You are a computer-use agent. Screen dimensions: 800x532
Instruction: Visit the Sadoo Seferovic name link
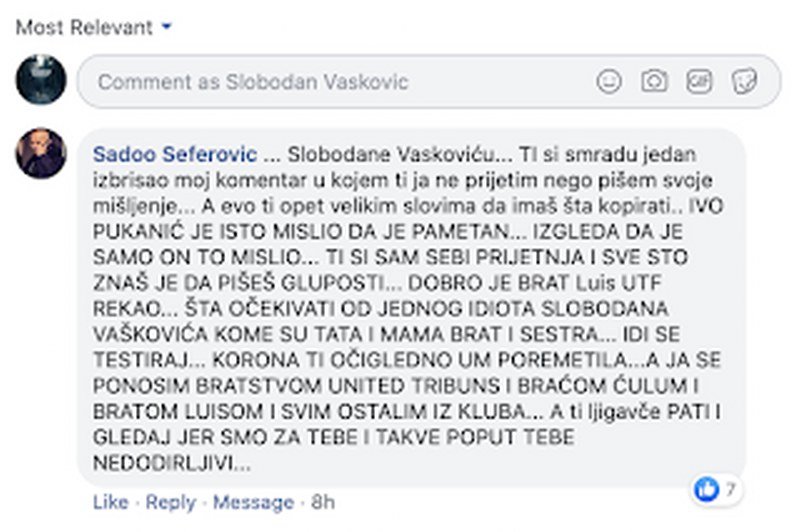point(175,154)
